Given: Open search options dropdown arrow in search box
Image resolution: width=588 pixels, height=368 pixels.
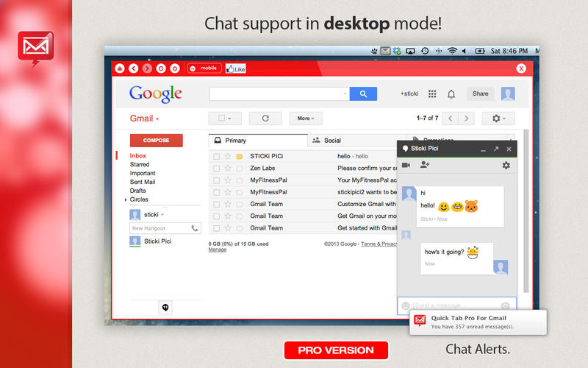Looking at the screenshot, I should pos(345,94).
